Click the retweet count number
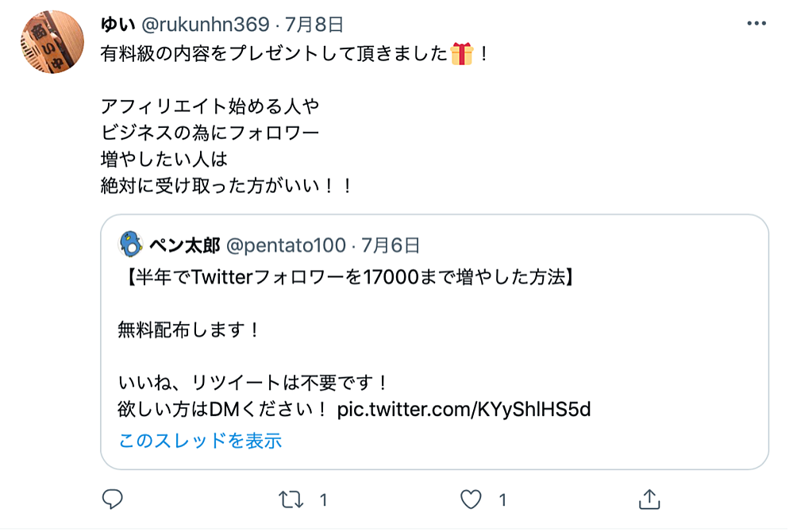The height and width of the screenshot is (532, 793). coord(324,500)
